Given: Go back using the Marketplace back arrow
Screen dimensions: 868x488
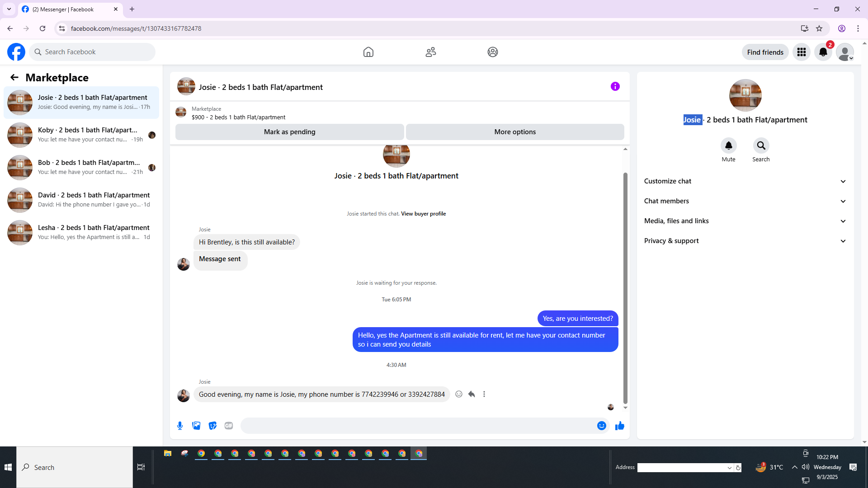Looking at the screenshot, I should pyautogui.click(x=14, y=78).
